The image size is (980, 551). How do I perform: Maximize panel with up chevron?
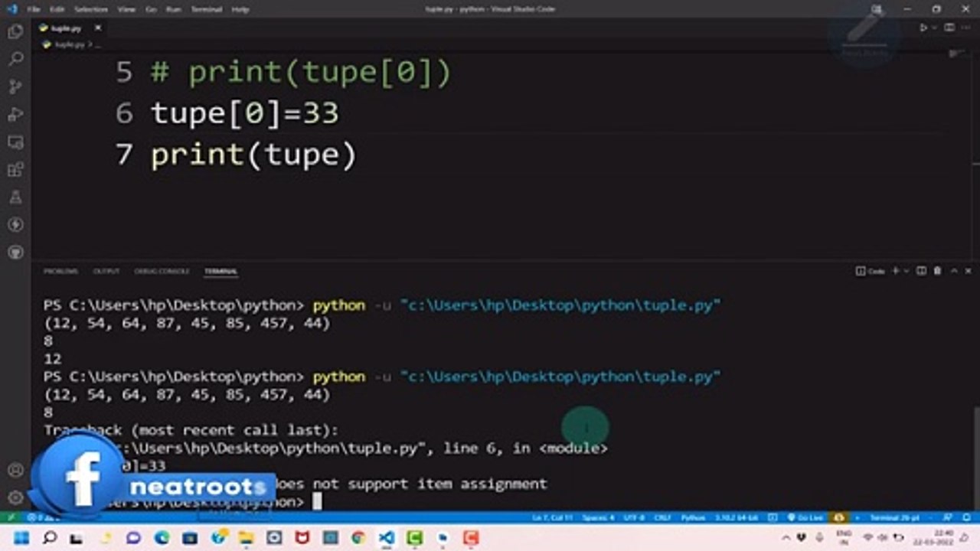pyautogui.click(x=954, y=271)
